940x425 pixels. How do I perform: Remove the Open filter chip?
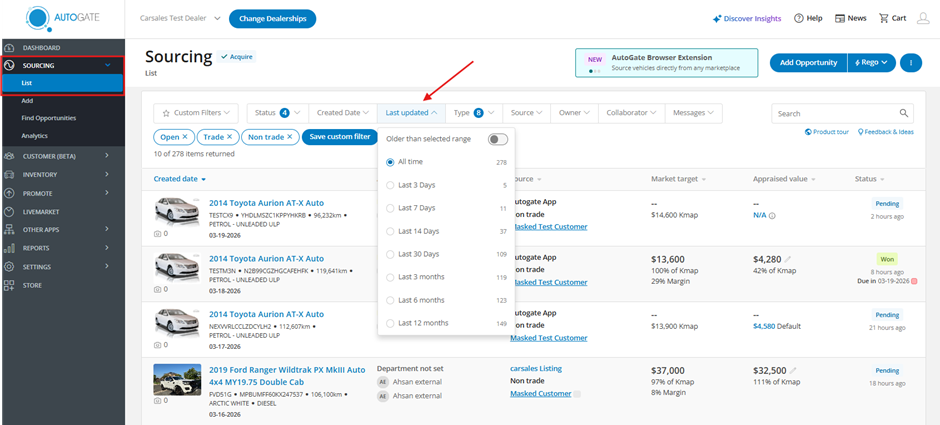[x=185, y=136]
